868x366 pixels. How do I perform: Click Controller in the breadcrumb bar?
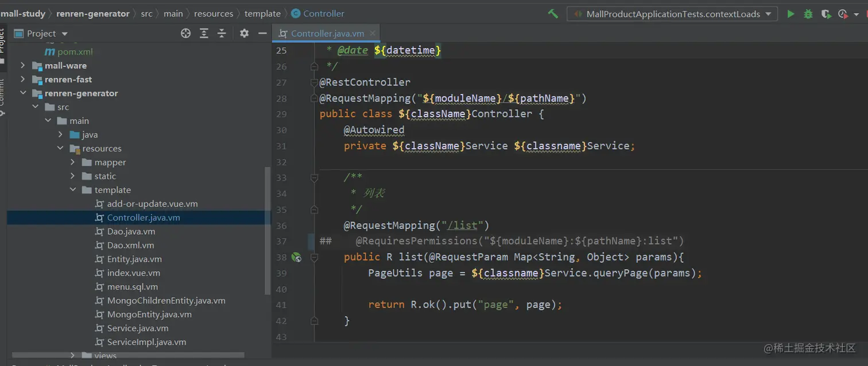click(x=318, y=13)
